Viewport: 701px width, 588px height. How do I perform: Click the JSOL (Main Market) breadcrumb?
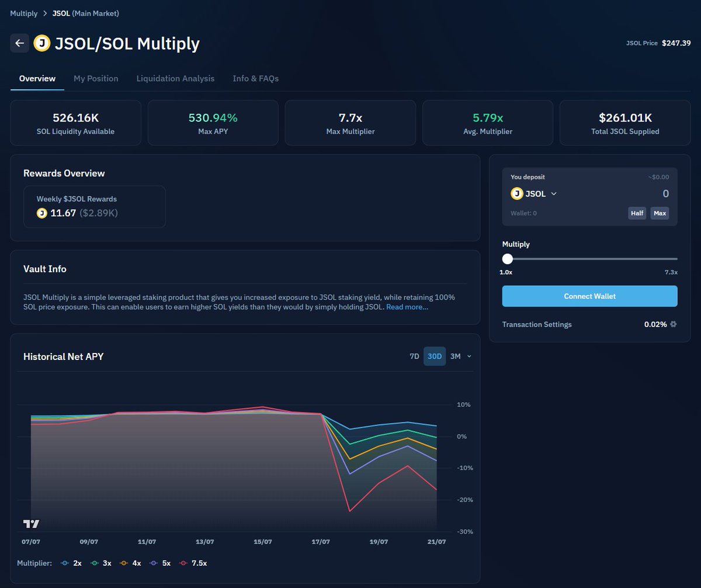click(85, 13)
